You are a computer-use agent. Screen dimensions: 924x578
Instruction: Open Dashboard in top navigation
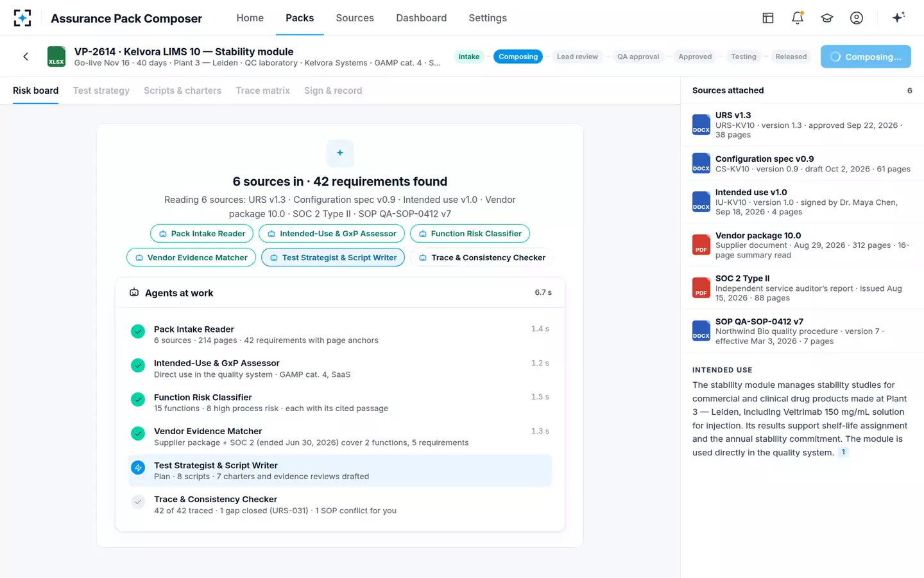pyautogui.click(x=421, y=18)
